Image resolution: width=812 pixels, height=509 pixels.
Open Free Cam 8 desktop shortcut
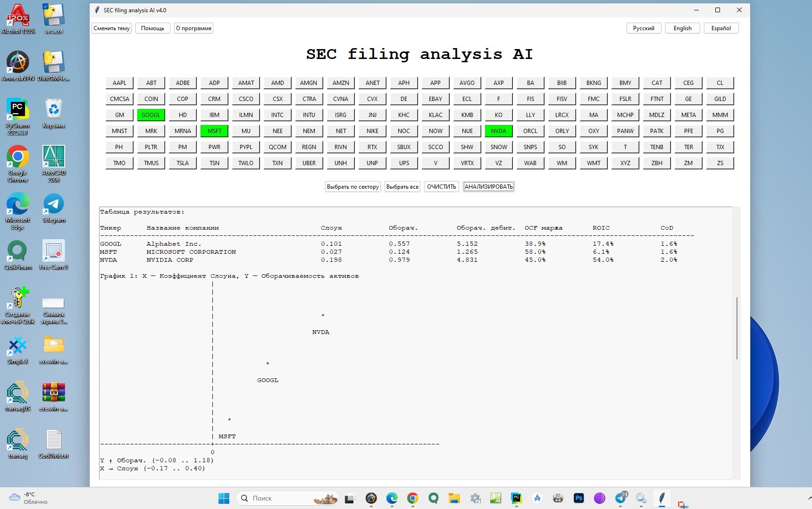54,255
